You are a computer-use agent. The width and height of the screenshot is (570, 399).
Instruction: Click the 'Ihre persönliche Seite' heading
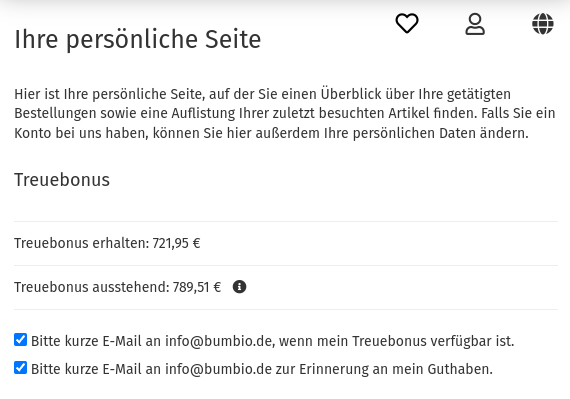click(137, 39)
